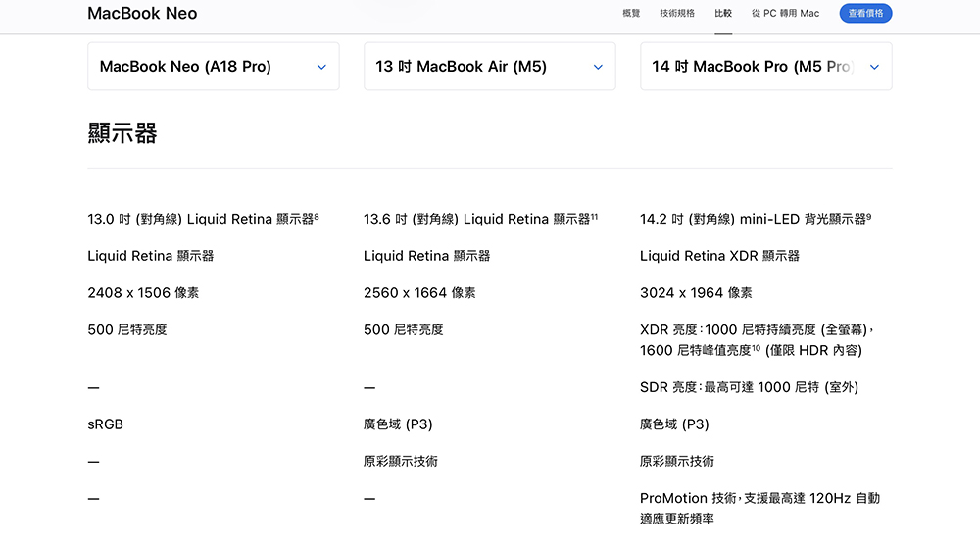
Task: Click the ProMotion 技術 120Hz text
Action: coord(760,509)
